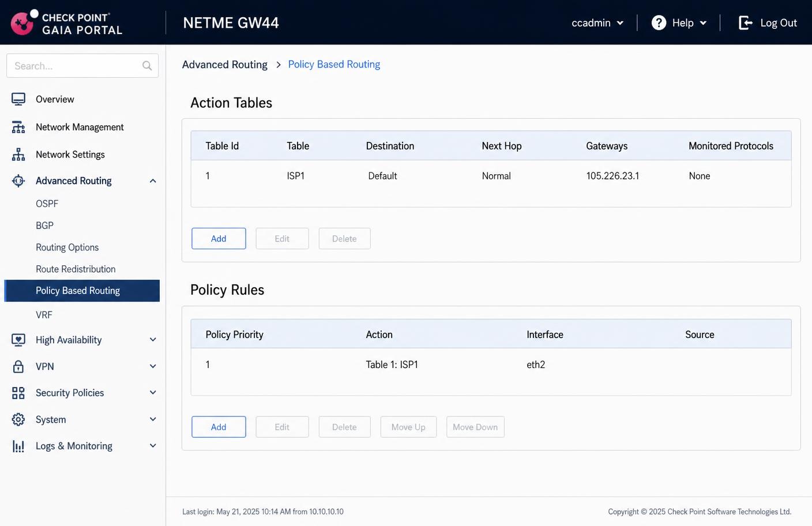Click the Move Down button

click(475, 427)
